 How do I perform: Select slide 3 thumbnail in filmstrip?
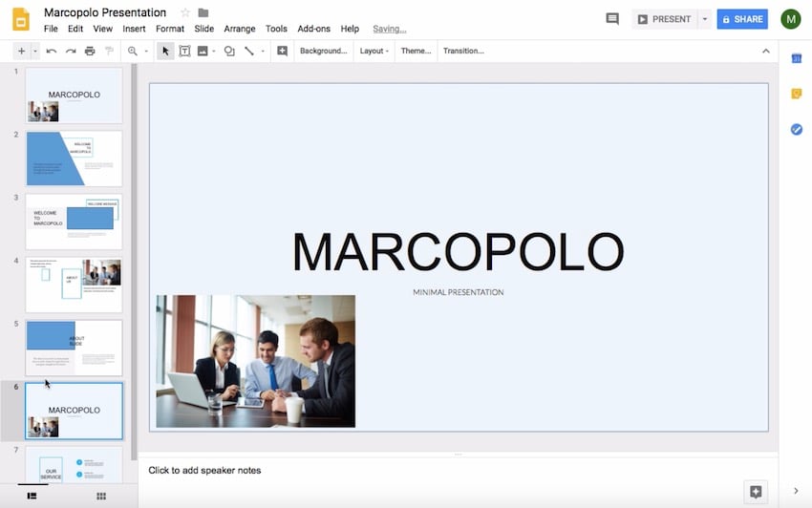[x=74, y=221]
